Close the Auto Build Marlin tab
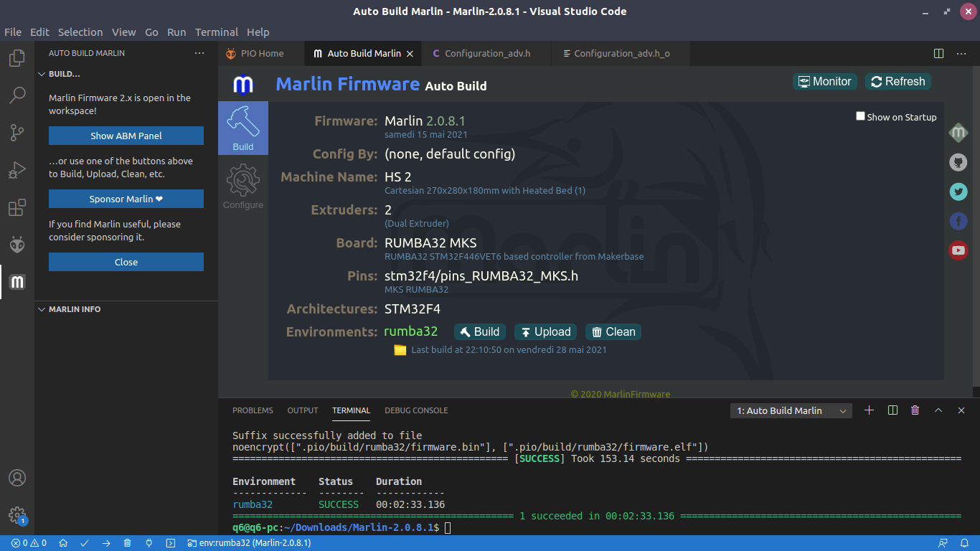The width and height of the screenshot is (980, 551). 410,54
